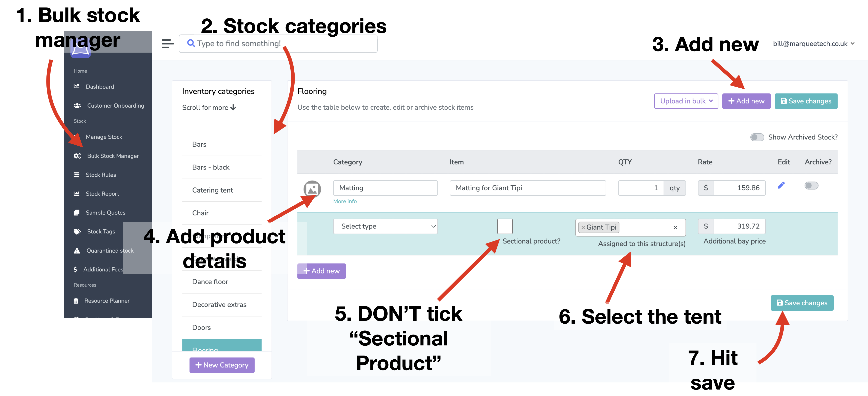Open Bulk Stock Manager gears icon

77,156
